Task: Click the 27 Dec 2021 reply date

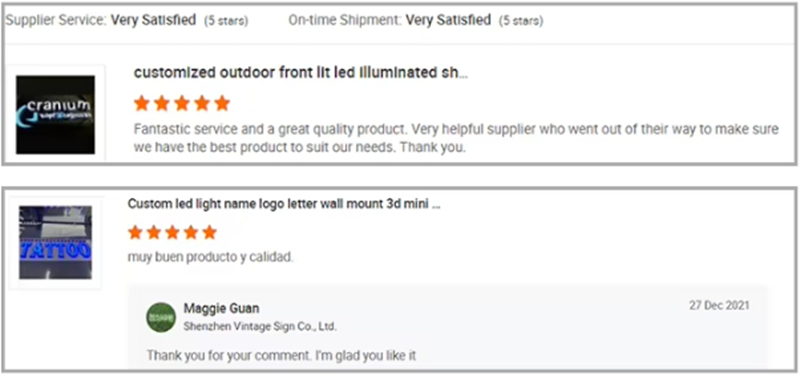Action: (719, 306)
